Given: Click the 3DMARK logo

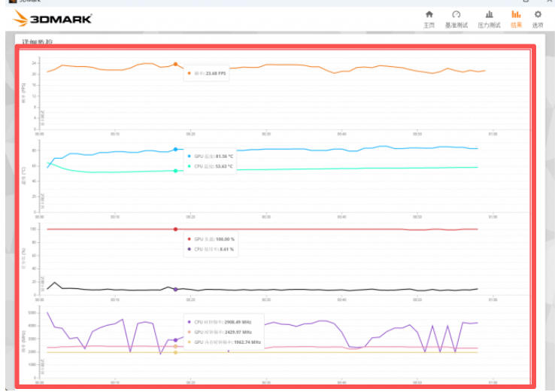Looking at the screenshot, I should pyautogui.click(x=53, y=17).
